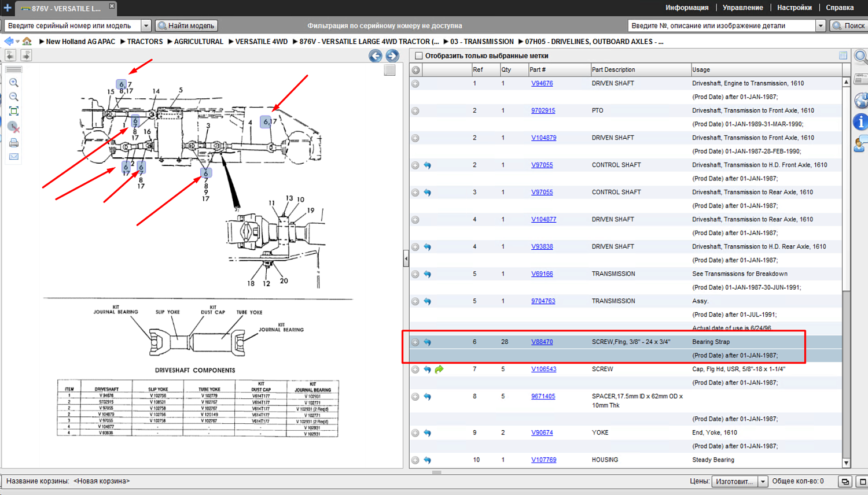Open the serial number or model dropdown
Screen dimensions: 868x495
(146, 25)
